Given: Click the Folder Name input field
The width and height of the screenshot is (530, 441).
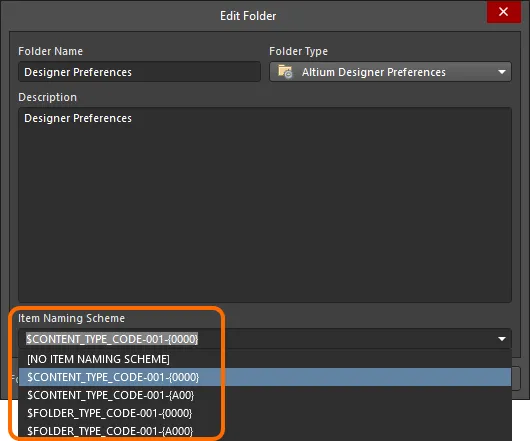Looking at the screenshot, I should 139,72.
